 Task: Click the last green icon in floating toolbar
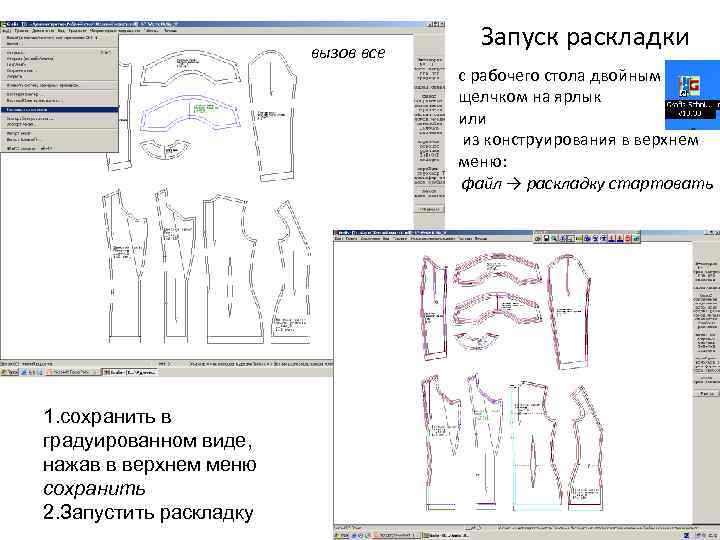tap(636, 238)
